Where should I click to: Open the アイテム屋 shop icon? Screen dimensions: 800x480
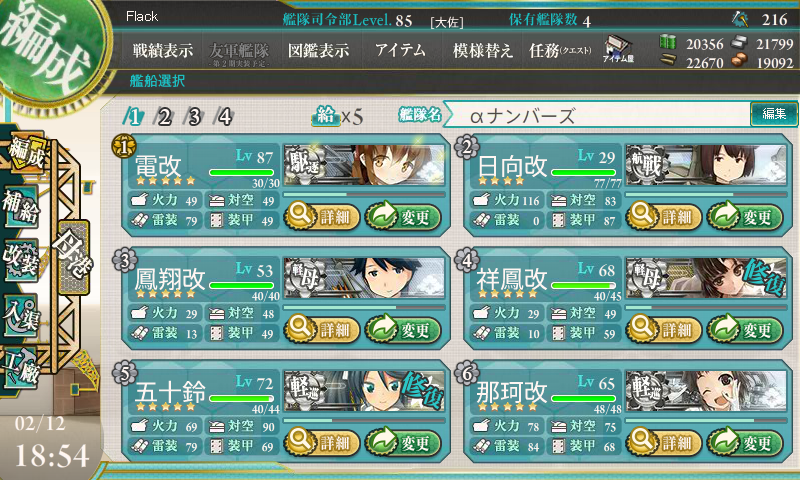click(x=618, y=50)
